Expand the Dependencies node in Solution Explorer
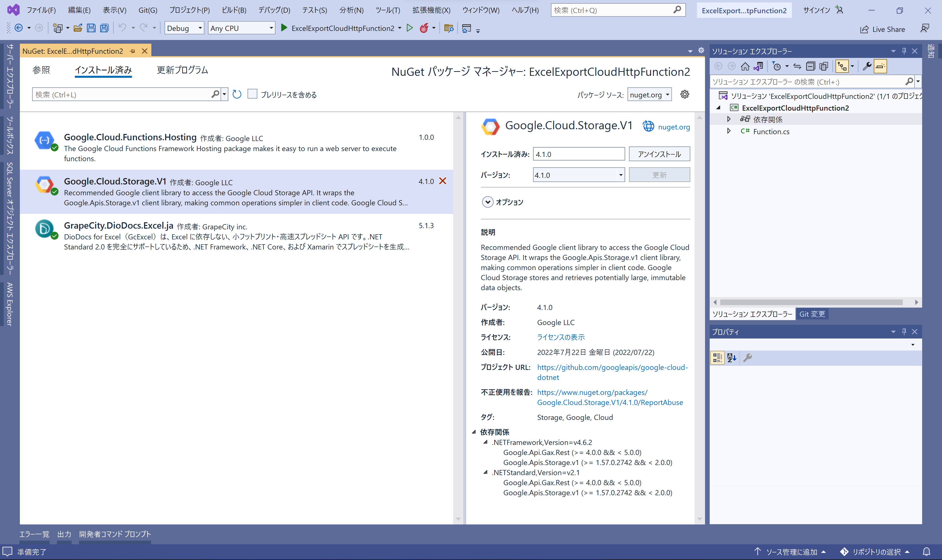Viewport: 942px width, 560px height. (x=729, y=119)
